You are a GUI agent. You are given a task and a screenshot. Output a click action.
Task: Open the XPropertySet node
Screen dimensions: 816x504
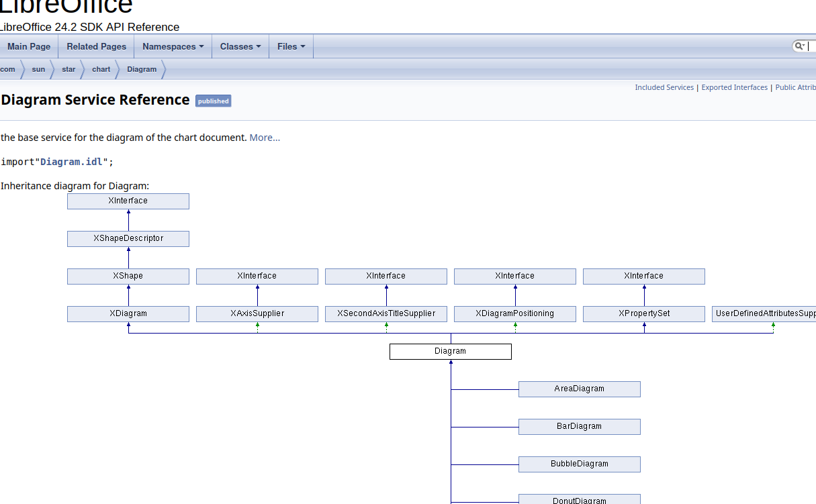(x=644, y=313)
